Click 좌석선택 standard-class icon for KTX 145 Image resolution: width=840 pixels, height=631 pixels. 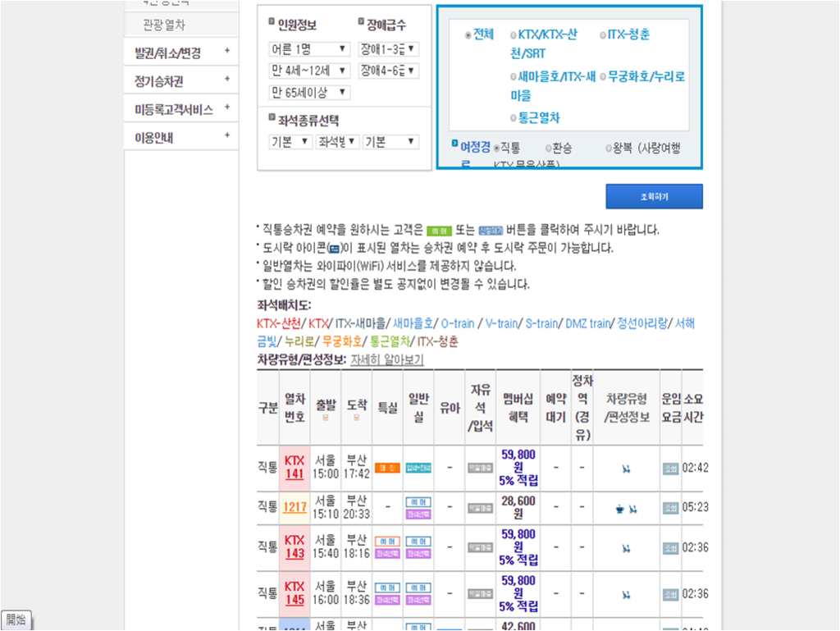click(x=418, y=601)
